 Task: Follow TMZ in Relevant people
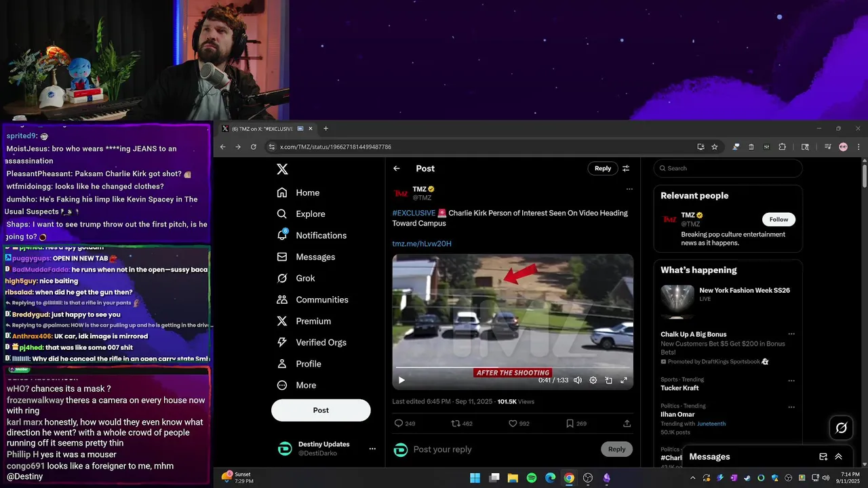[778, 220]
